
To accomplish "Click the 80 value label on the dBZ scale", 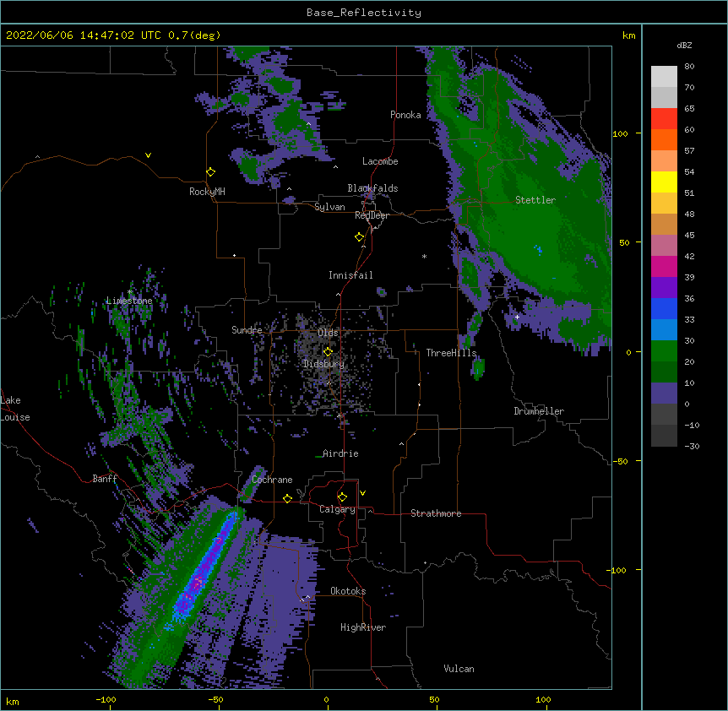I will click(x=689, y=67).
